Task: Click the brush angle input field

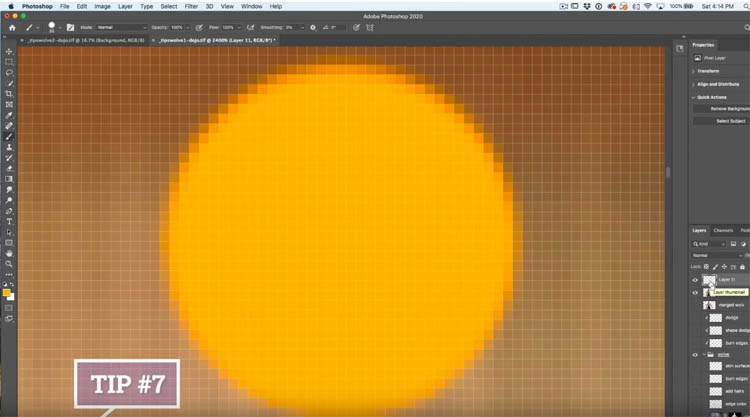Action: click(338, 28)
